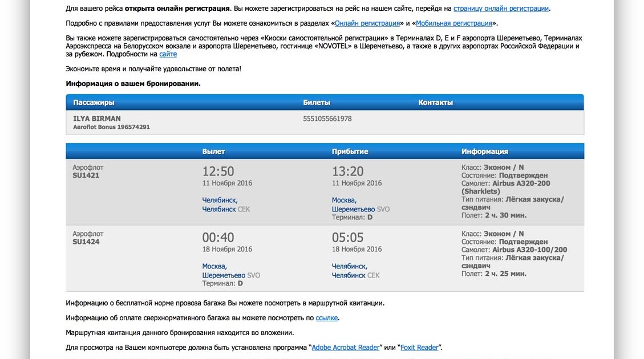Open the "Adobe Acrobat Reader" link
The height and width of the screenshot is (359, 644).
[346, 348]
